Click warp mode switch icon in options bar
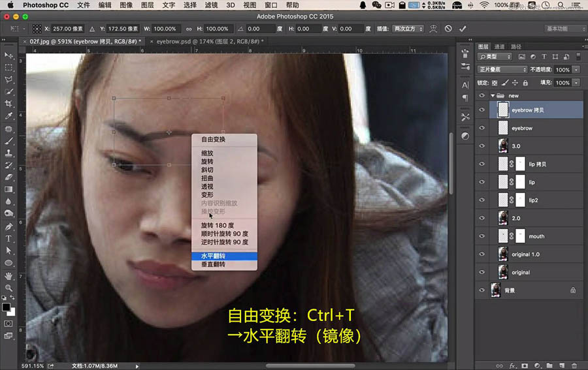Viewport: 588px width, 370px height. coord(433,29)
